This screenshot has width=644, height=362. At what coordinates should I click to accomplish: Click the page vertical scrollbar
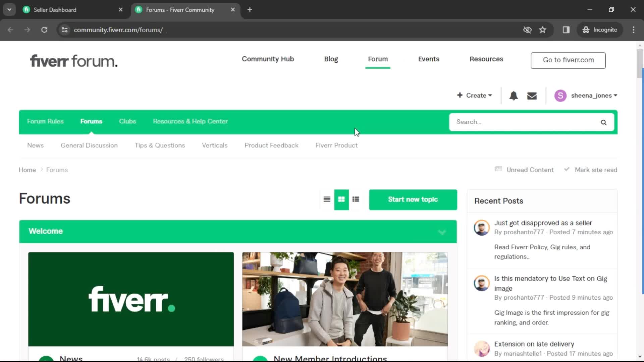click(x=640, y=64)
